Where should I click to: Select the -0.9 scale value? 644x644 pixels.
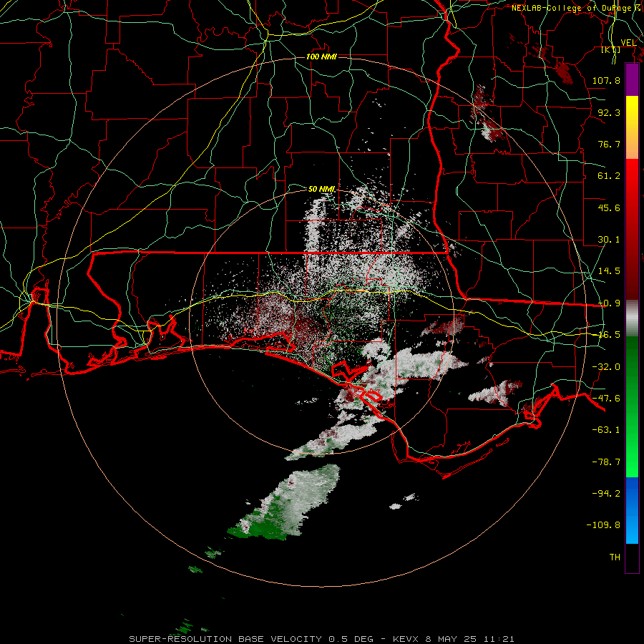[609, 303]
